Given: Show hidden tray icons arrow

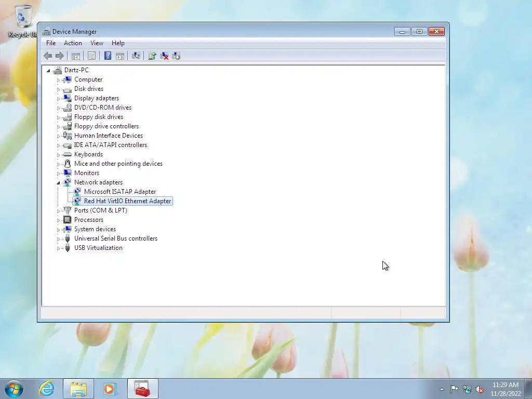Looking at the screenshot, I should (442, 389).
